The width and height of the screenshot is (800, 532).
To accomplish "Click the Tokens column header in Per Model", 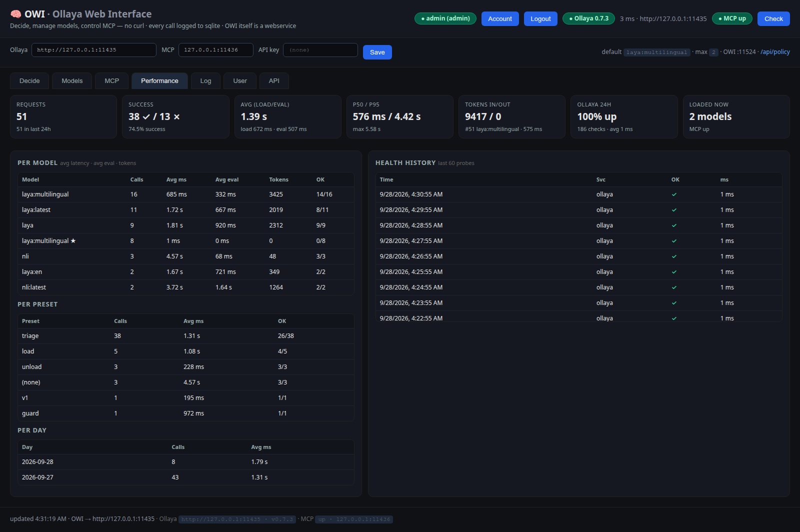I will [278, 179].
